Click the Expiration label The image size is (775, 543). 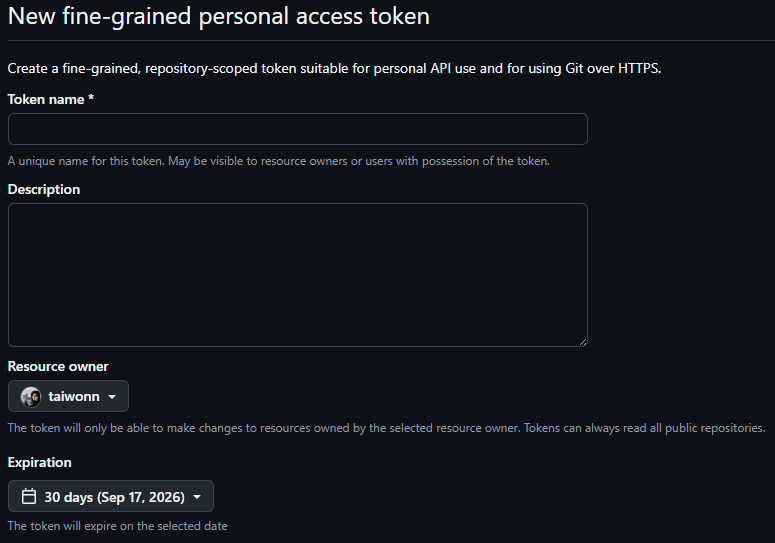coord(40,462)
